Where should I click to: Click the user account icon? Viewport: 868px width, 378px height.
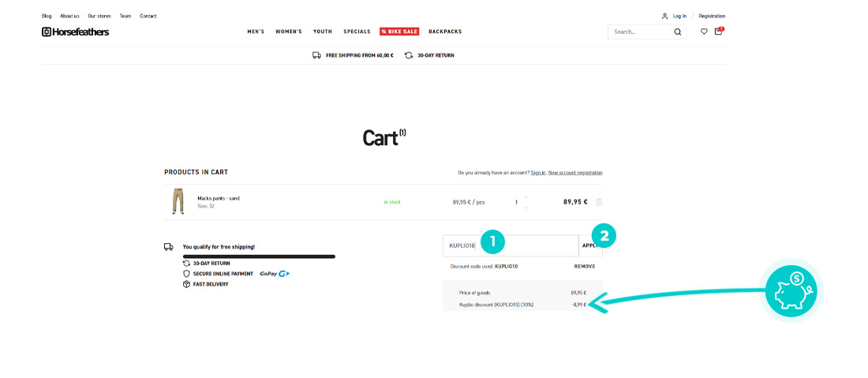[x=665, y=16]
